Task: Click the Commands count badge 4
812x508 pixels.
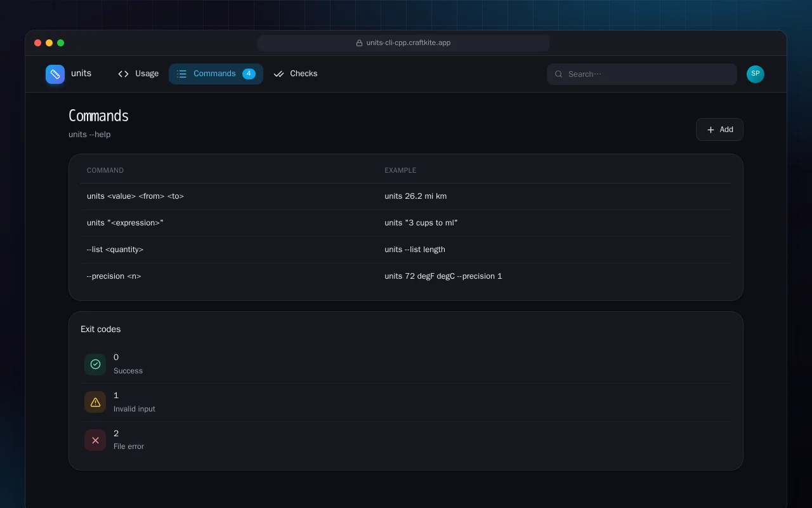Action: tap(249, 74)
